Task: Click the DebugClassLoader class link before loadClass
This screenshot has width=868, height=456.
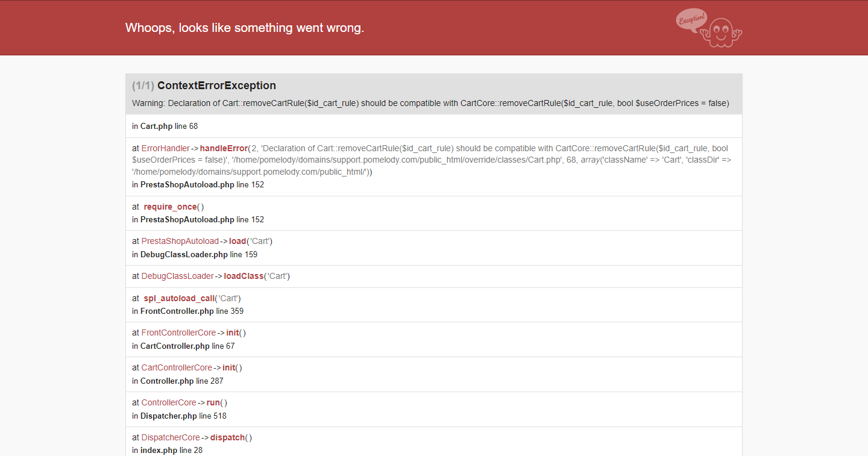Action: [x=177, y=276]
